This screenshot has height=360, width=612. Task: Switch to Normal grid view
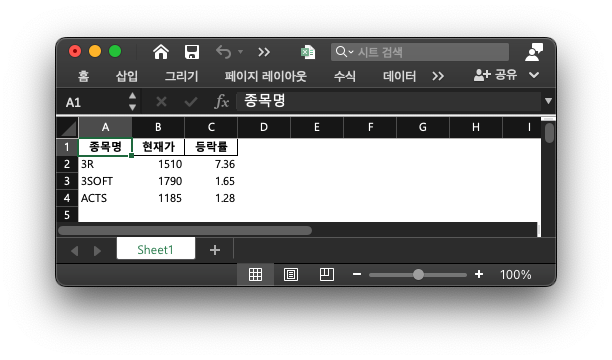(x=255, y=274)
